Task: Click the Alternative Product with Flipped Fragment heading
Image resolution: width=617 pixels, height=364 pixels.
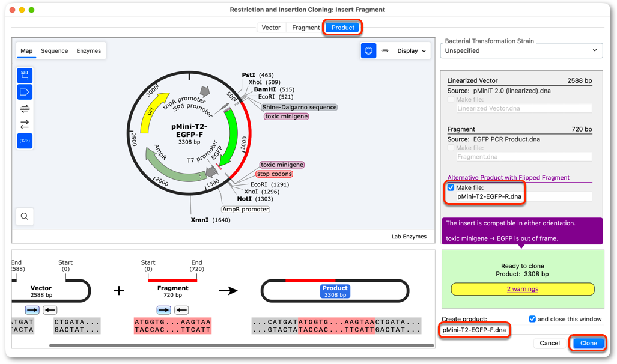Action: pos(508,177)
